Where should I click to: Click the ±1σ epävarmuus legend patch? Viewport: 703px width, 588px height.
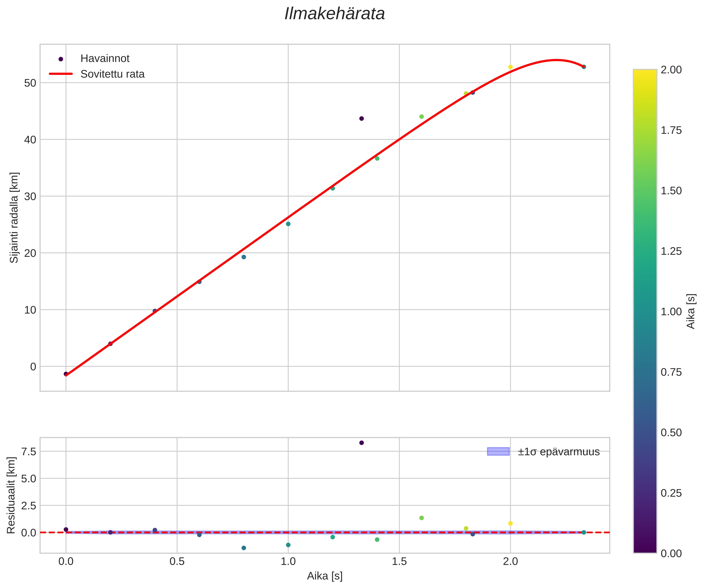[x=498, y=451]
